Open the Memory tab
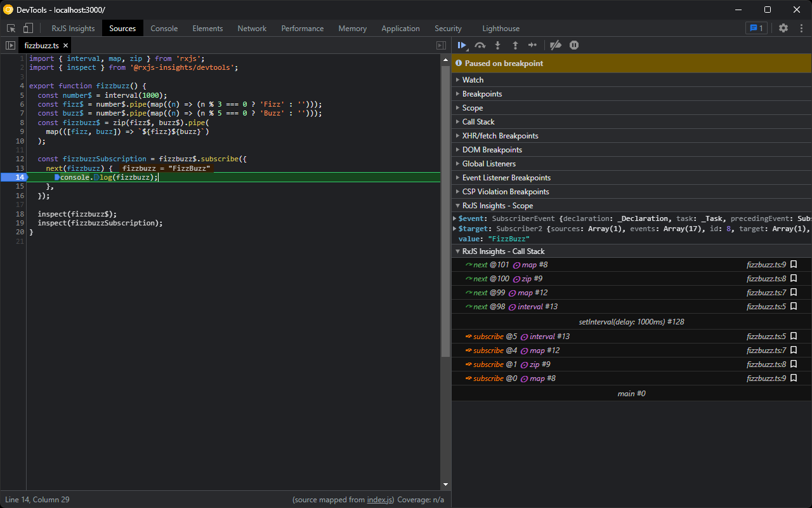Screen dimensions: 812x508 tap(353, 29)
